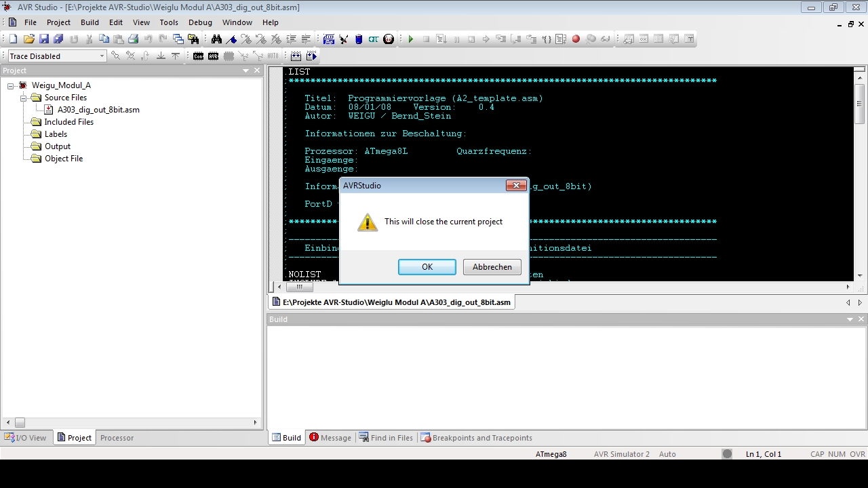
Task: Click the right tab-scroll arrow of editor
Action: pyautogui.click(x=860, y=302)
